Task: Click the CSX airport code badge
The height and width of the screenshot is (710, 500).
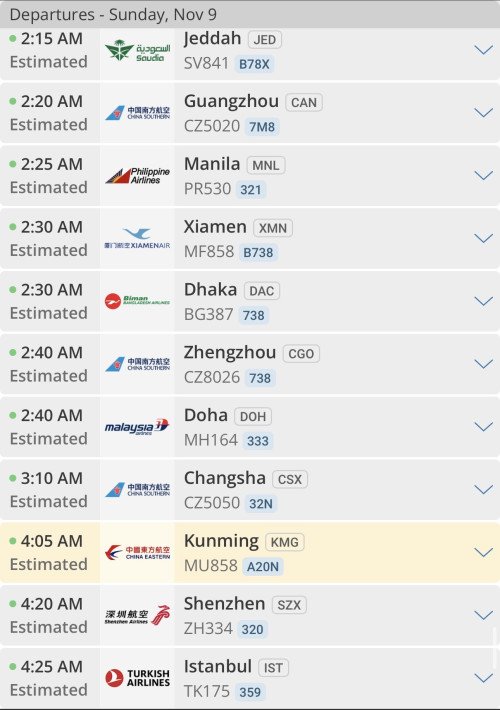Action: pos(290,479)
